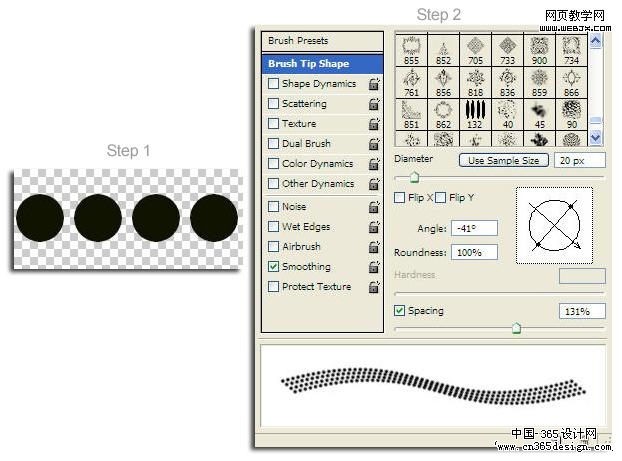Click the brush list scrollbar thumb
The width and height of the screenshot is (622, 461).
595,121
